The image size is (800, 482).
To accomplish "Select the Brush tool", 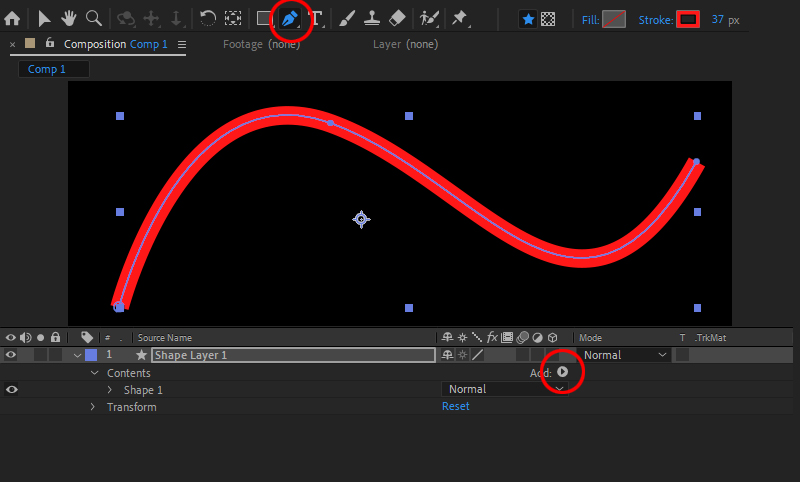I will (347, 18).
